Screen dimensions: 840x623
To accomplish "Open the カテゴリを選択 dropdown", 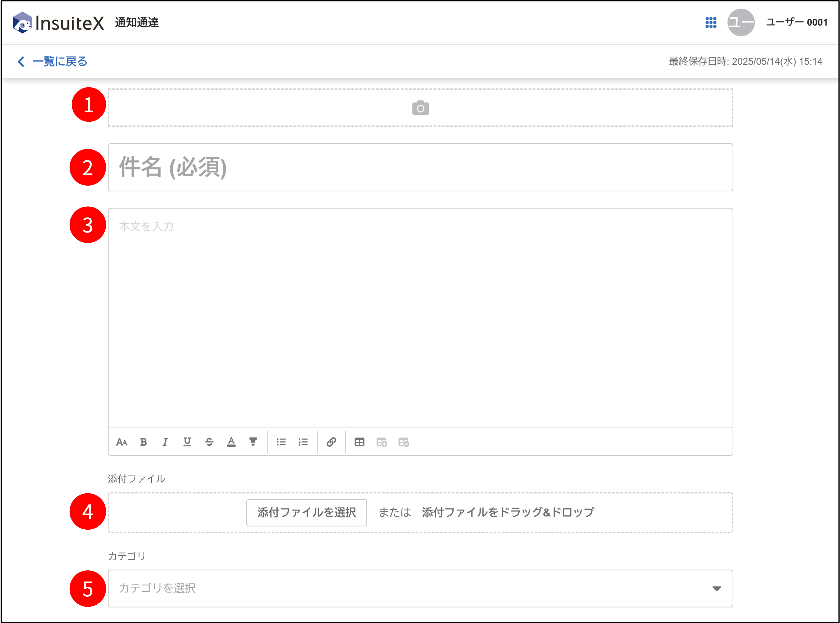I will (420, 588).
